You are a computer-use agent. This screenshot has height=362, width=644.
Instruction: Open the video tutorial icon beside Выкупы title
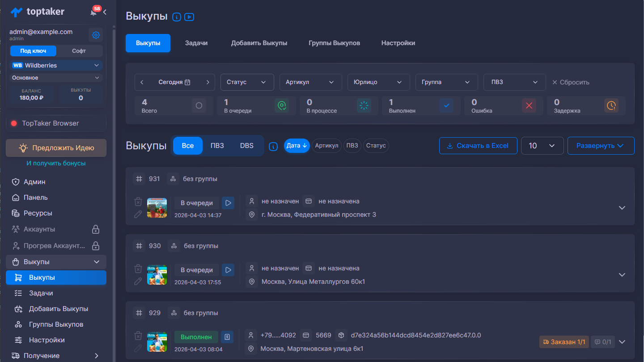pyautogui.click(x=189, y=17)
